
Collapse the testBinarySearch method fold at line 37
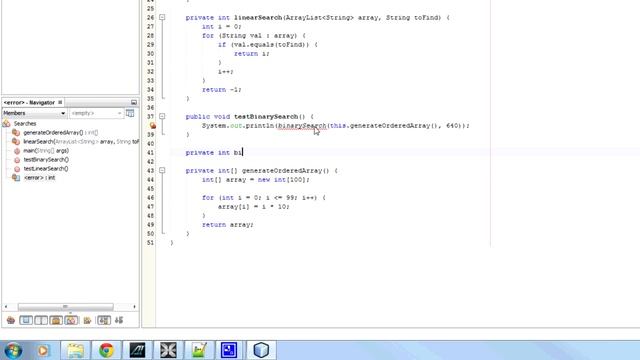162,116
